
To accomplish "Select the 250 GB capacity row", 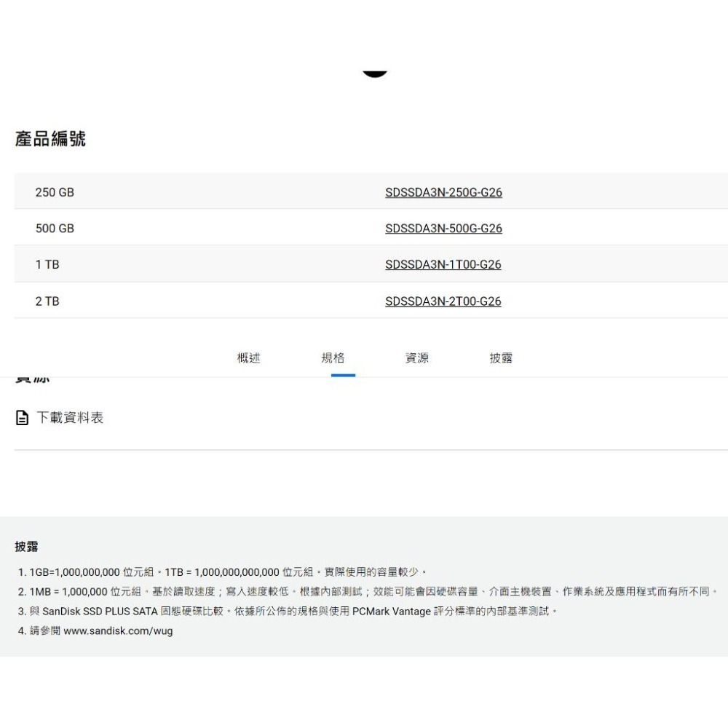I will (54, 192).
